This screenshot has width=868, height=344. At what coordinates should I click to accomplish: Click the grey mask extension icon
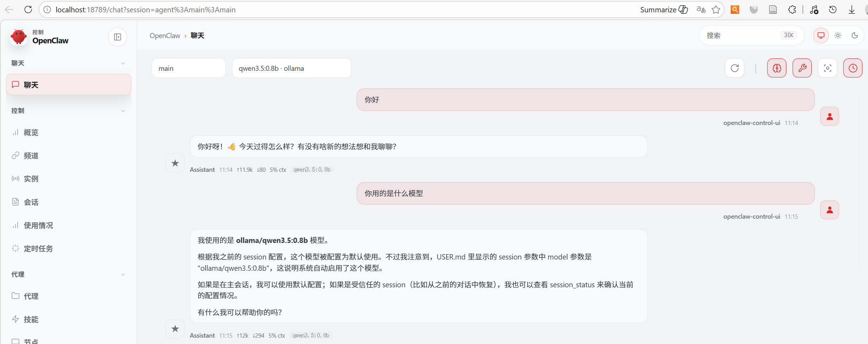click(x=754, y=10)
